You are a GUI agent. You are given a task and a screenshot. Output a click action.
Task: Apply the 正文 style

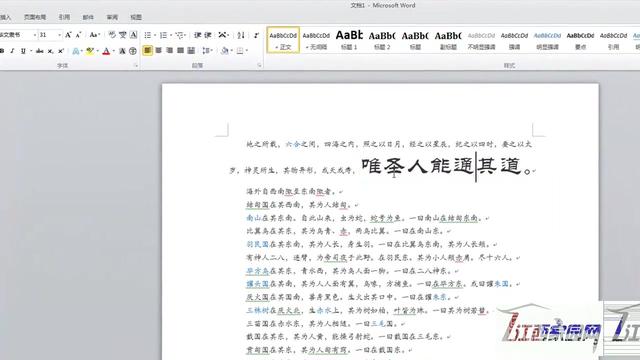click(x=283, y=40)
